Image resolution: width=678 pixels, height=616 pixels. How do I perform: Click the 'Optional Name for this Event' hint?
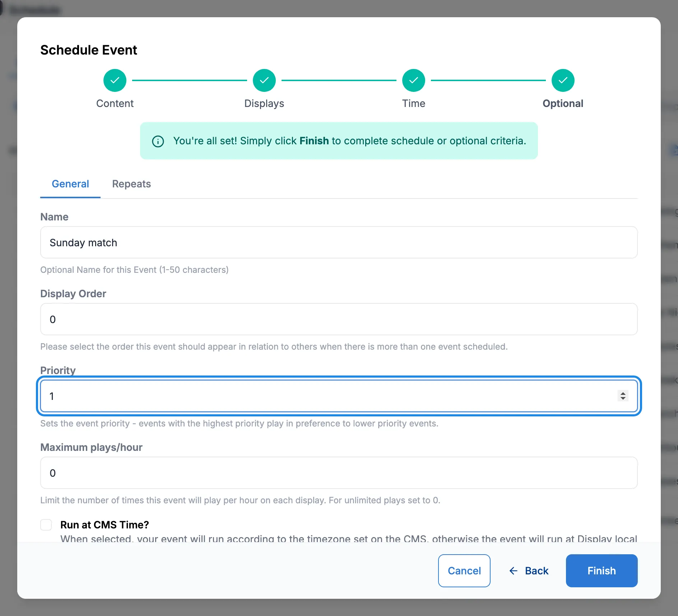[134, 270]
